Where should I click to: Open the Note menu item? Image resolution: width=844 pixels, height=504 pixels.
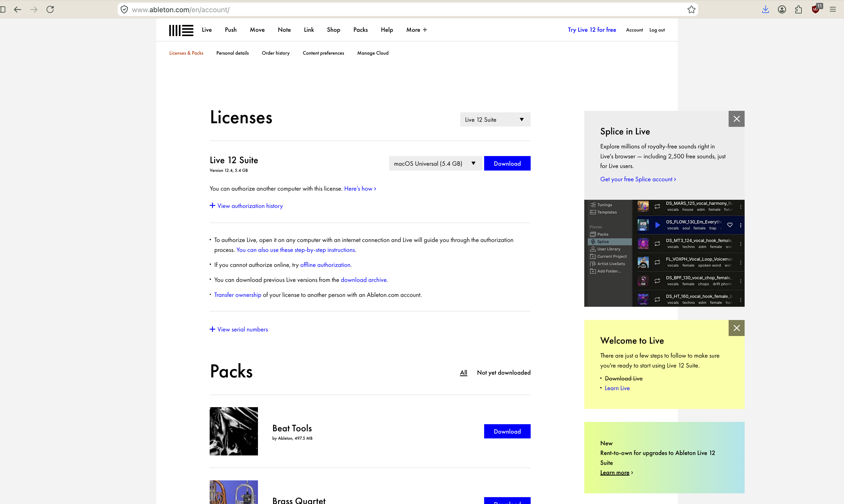click(284, 30)
